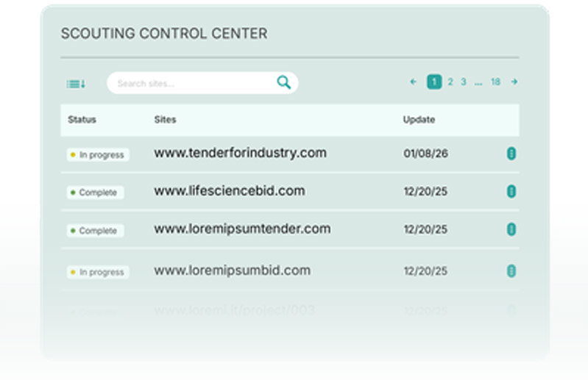
Task: Open options icon for loremipsumbid row
Action: click(511, 271)
